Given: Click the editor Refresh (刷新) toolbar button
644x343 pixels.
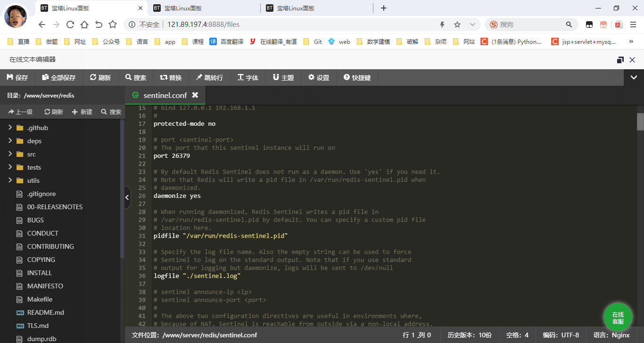Looking at the screenshot, I should pos(100,78).
